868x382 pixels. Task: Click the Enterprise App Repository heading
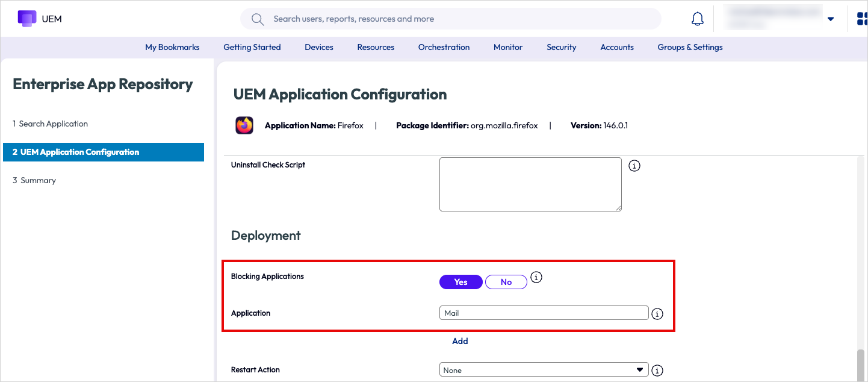(103, 84)
